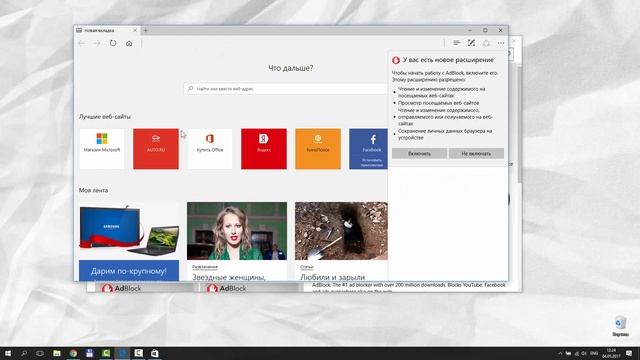Open the "Любили и зарыли" headline
Image resolution: width=640 pixels, height=360 pixels.
coord(332,277)
